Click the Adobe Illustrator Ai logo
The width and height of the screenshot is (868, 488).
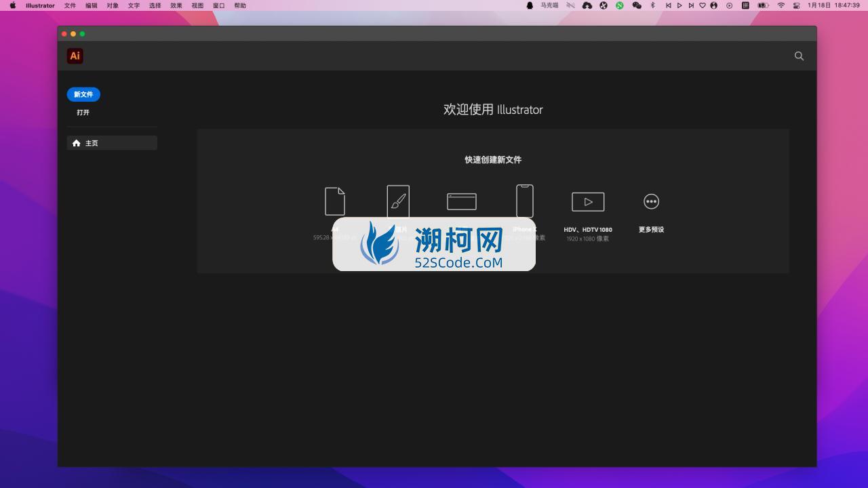(75, 56)
